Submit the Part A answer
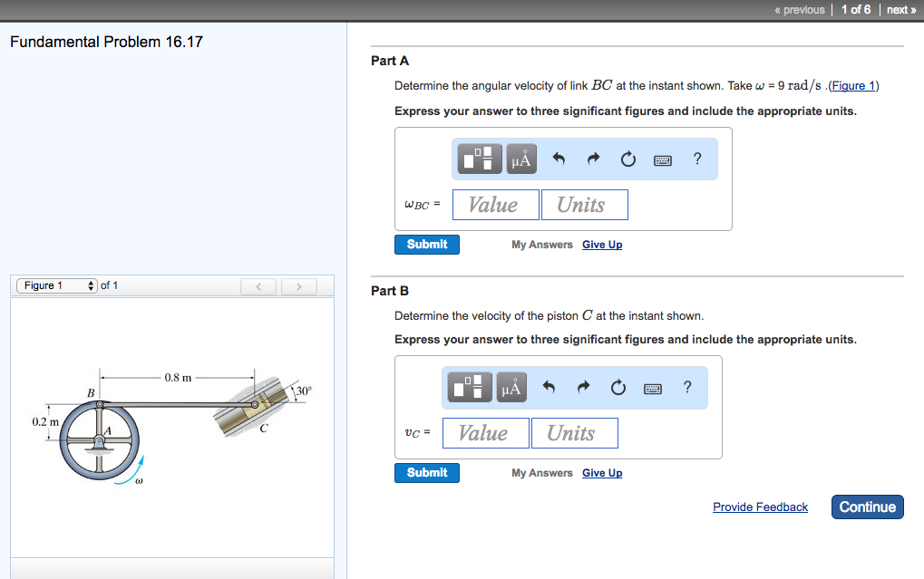Screen dimensions: 924x579 click(426, 244)
